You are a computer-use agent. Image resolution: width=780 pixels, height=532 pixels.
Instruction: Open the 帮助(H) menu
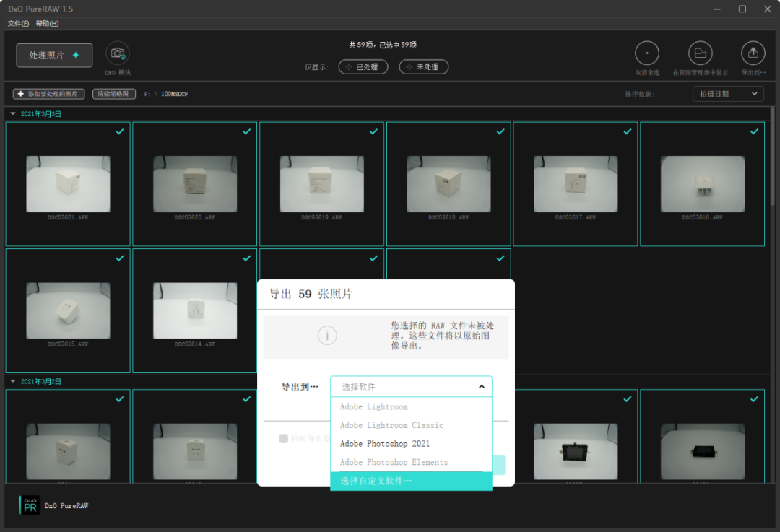pos(47,23)
